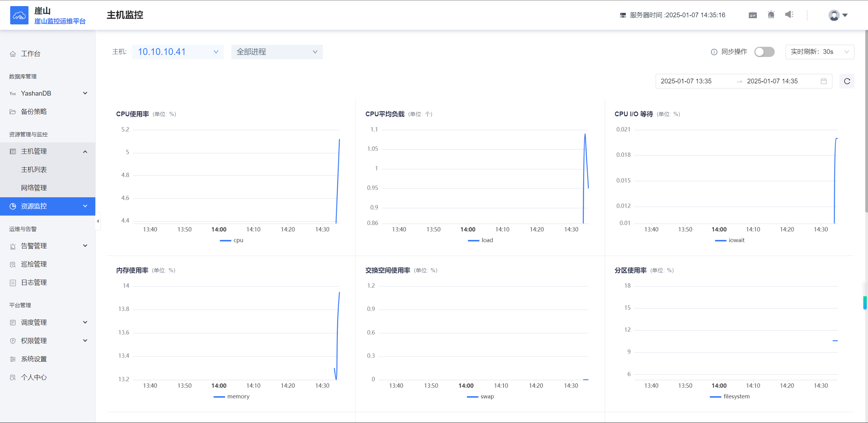Expand the 资源监控 menu

pos(47,206)
